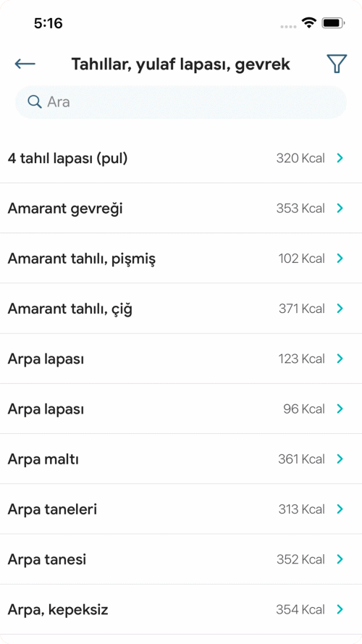Viewport: 362px width, 644px height.
Task: Select Amarant gevreği item
Action: click(x=181, y=208)
